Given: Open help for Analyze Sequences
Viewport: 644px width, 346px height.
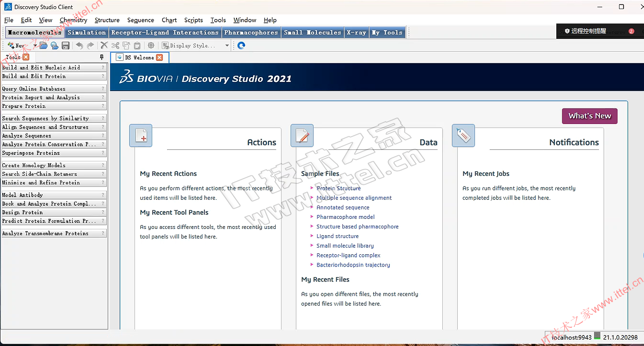Looking at the screenshot, I should tap(103, 136).
